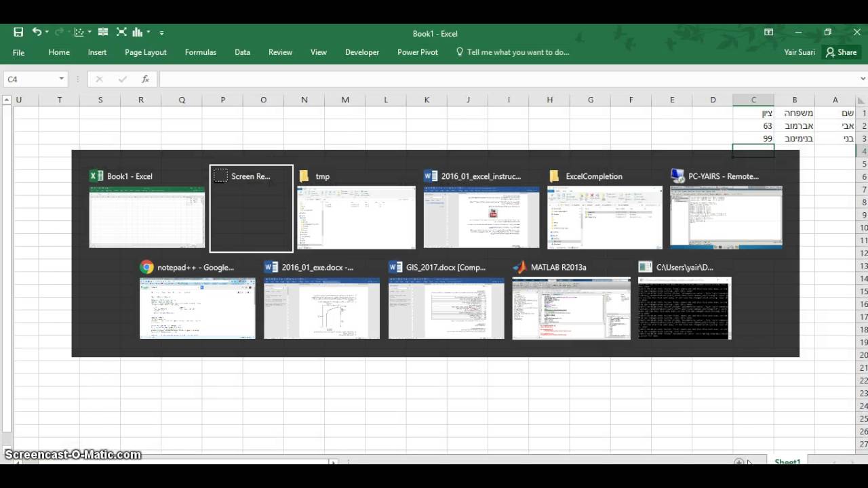Screen dimensions: 868x488
Task: Click the Sheet1 tab
Action: [x=787, y=462]
